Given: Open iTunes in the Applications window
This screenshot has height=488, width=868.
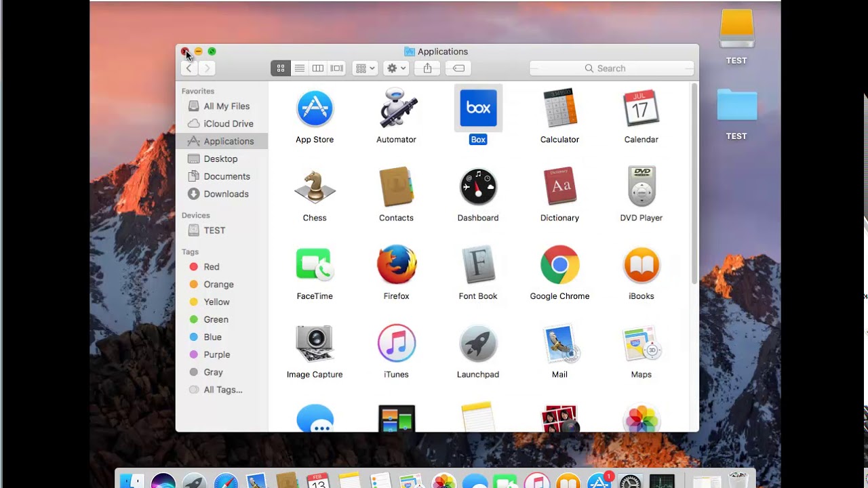Looking at the screenshot, I should coord(396,343).
